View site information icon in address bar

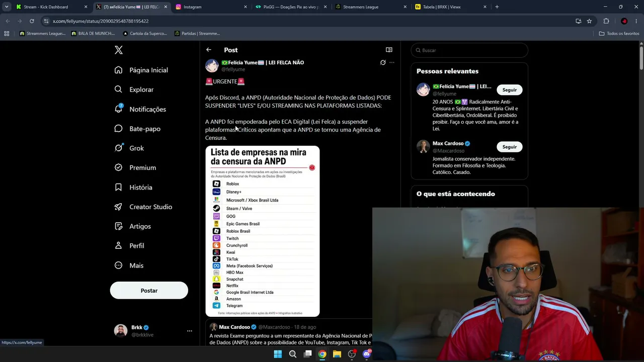tap(46, 21)
